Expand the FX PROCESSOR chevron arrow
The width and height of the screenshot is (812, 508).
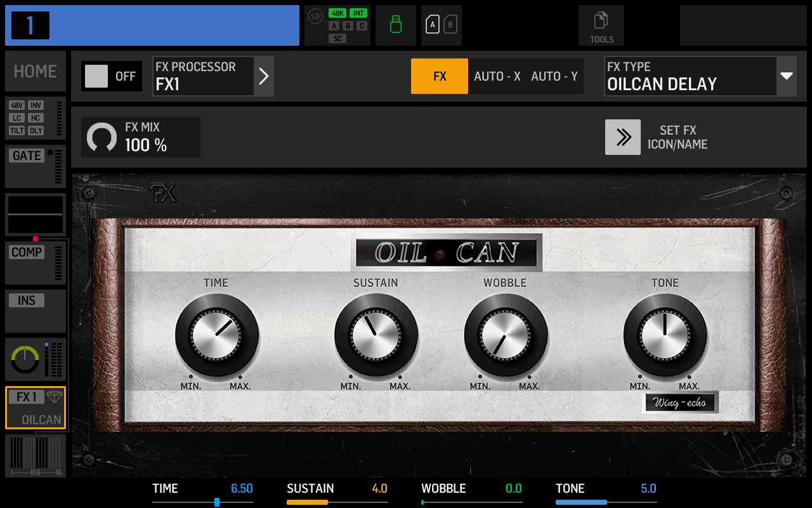[x=264, y=76]
